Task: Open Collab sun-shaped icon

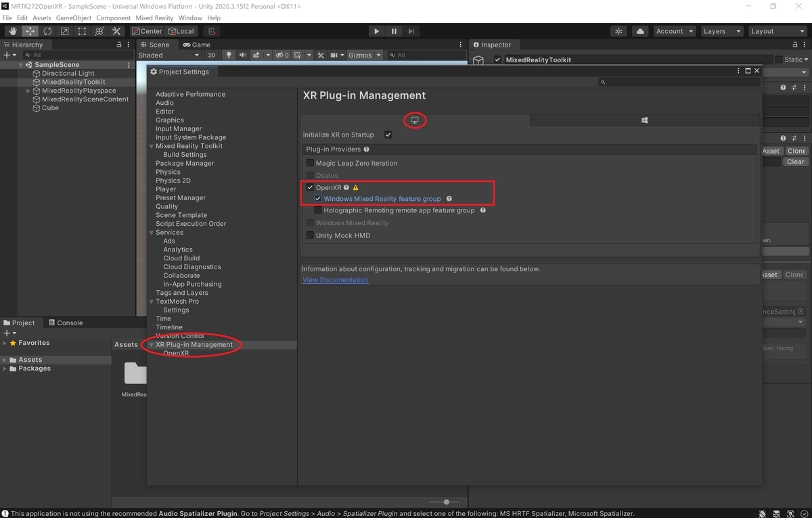Action: [x=618, y=31]
